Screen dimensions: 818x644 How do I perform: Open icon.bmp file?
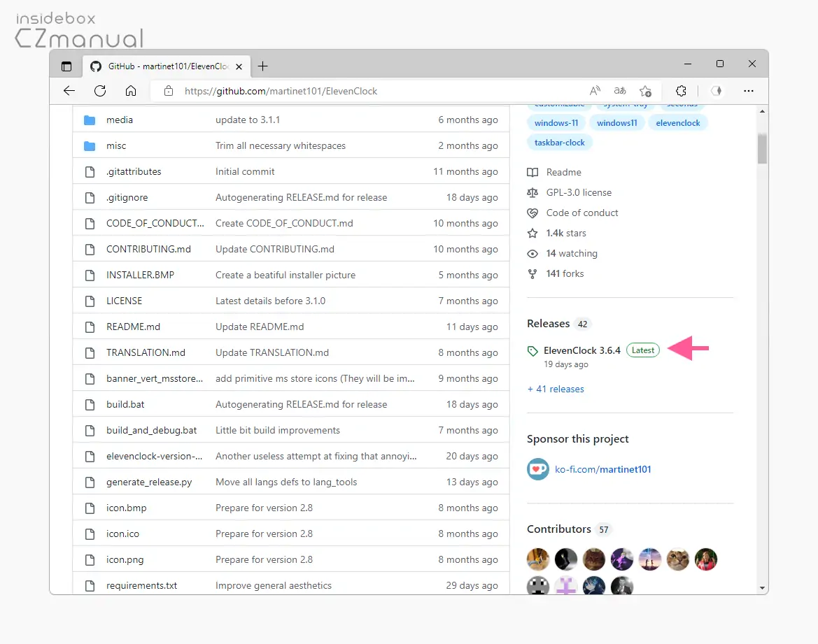(126, 508)
